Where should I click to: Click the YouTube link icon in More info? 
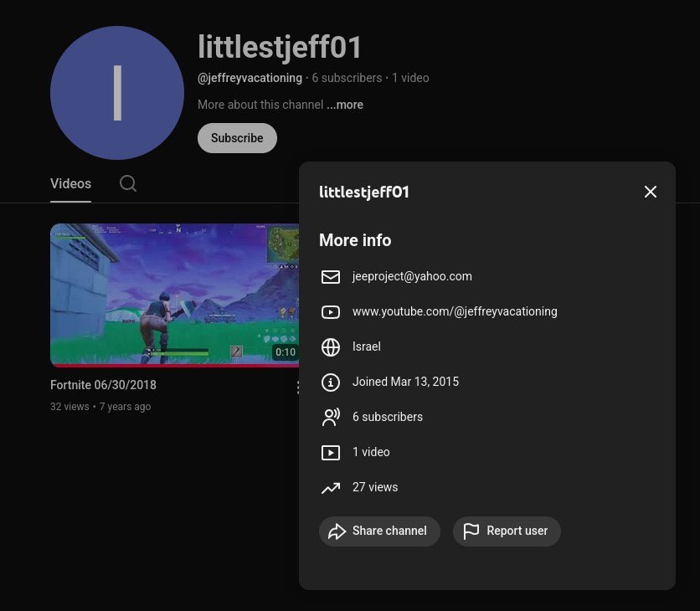click(331, 312)
